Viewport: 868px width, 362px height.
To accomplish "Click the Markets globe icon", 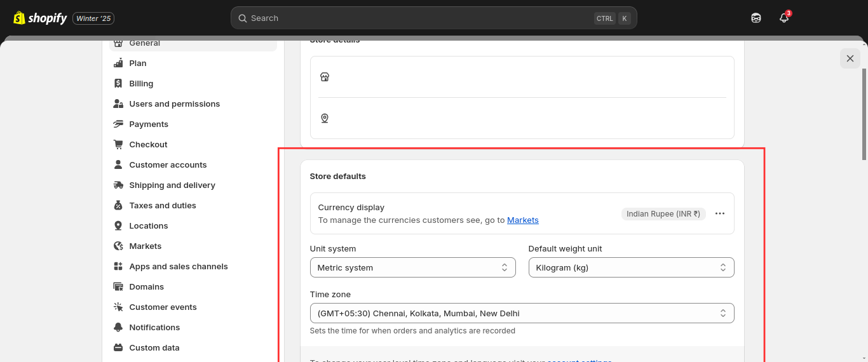I will 118,246.
